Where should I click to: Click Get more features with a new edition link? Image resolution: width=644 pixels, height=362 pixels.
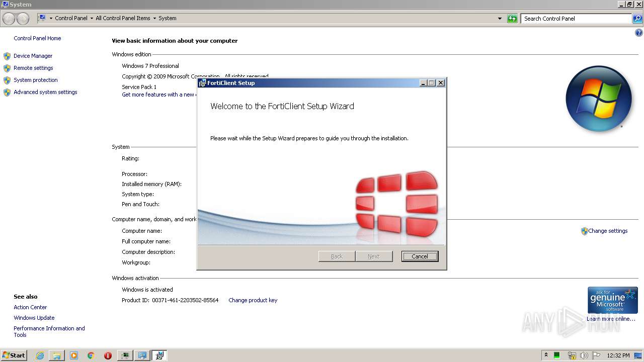[x=158, y=95]
